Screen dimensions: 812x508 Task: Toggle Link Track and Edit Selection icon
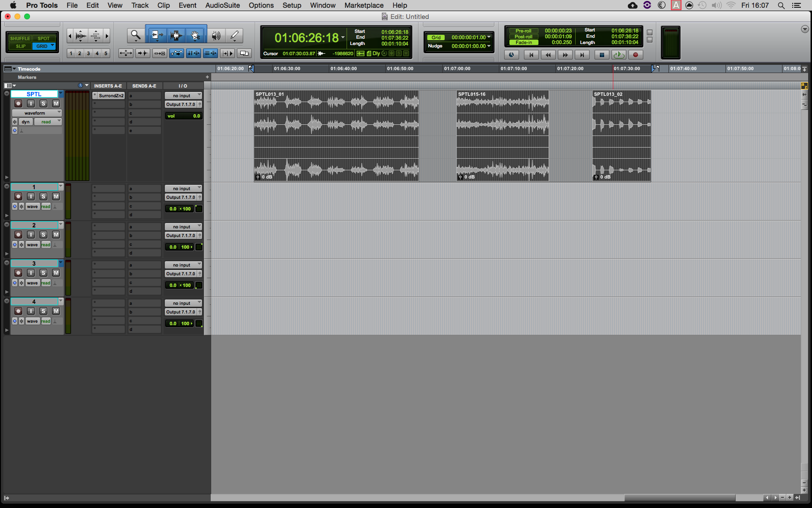click(x=210, y=53)
